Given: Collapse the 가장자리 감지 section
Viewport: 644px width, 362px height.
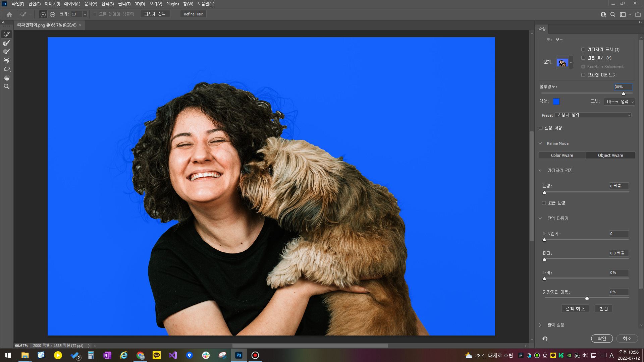Looking at the screenshot, I should tap(540, 171).
